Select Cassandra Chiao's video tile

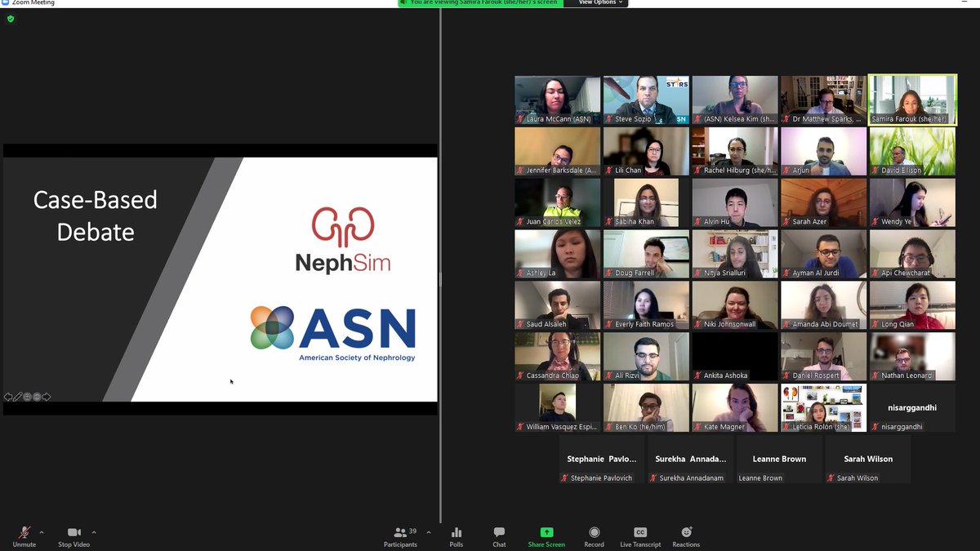click(x=557, y=357)
